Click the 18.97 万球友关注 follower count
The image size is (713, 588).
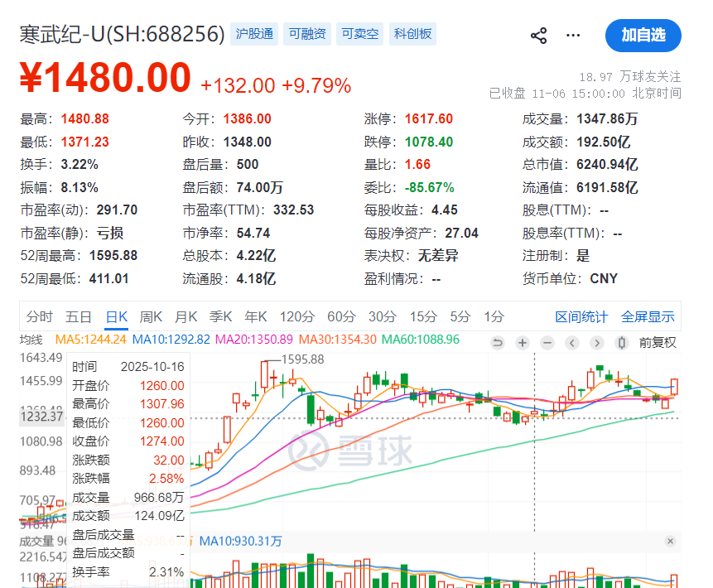tap(630, 76)
